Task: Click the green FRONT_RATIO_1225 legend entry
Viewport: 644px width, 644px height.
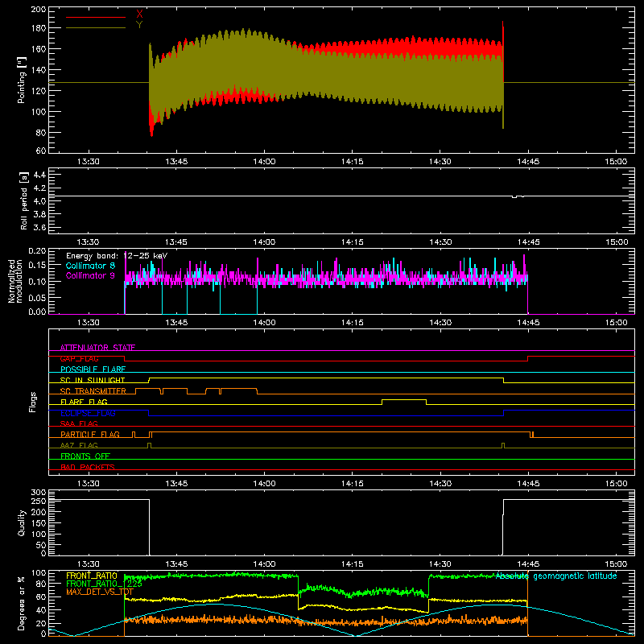Action: pyautogui.click(x=104, y=584)
